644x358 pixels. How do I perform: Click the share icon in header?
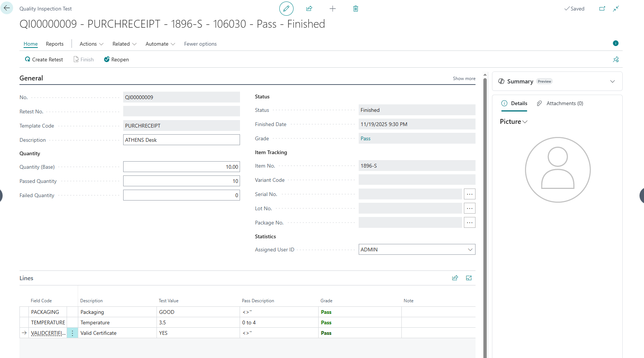tap(309, 9)
